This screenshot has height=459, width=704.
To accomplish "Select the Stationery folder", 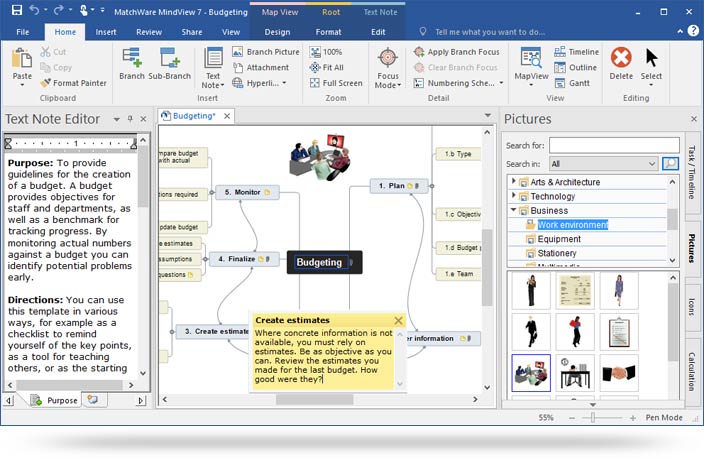I will (557, 253).
